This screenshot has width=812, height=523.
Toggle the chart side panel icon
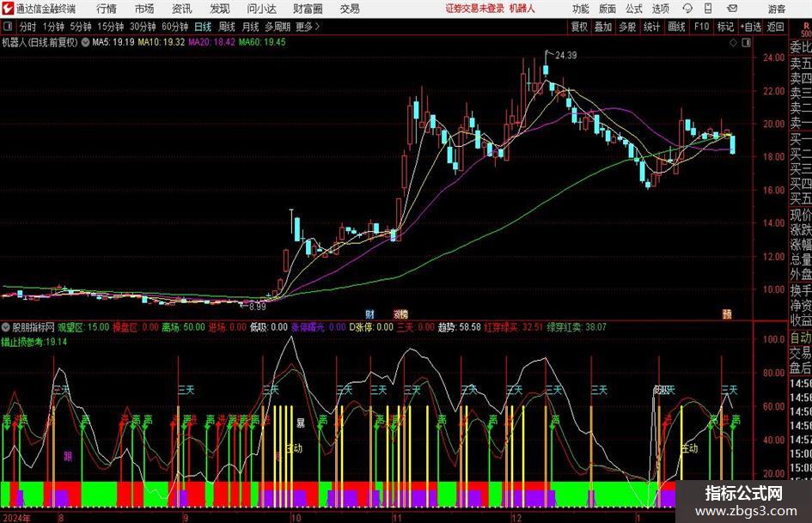pos(746,43)
